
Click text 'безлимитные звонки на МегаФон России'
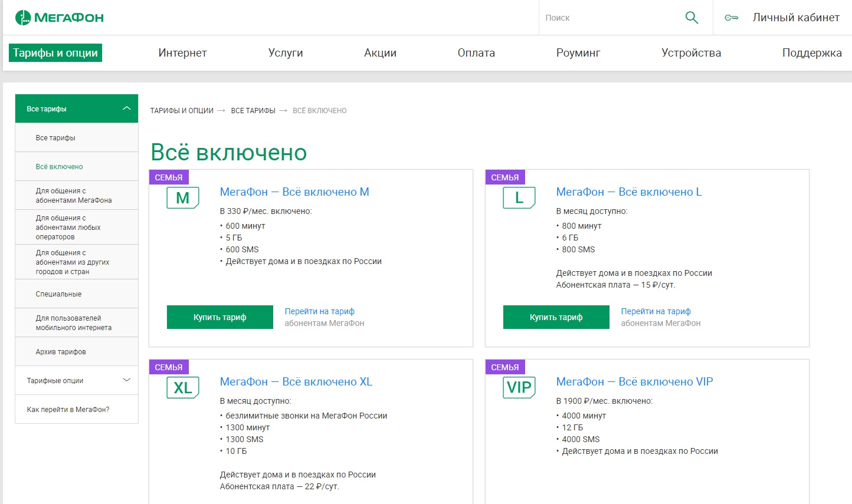pos(306,416)
